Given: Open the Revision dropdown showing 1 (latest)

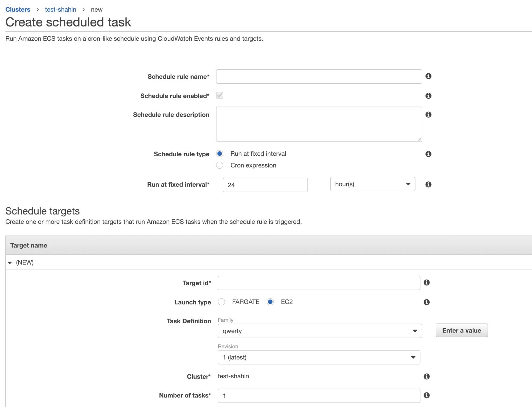Looking at the screenshot, I should (x=319, y=357).
